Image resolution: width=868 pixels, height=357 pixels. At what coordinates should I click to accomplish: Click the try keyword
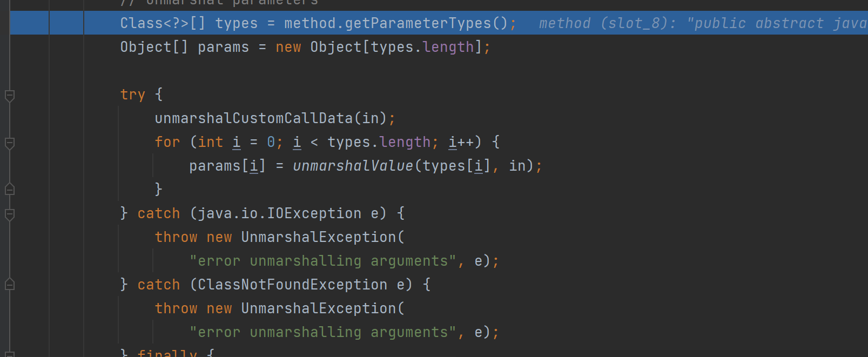click(x=132, y=95)
